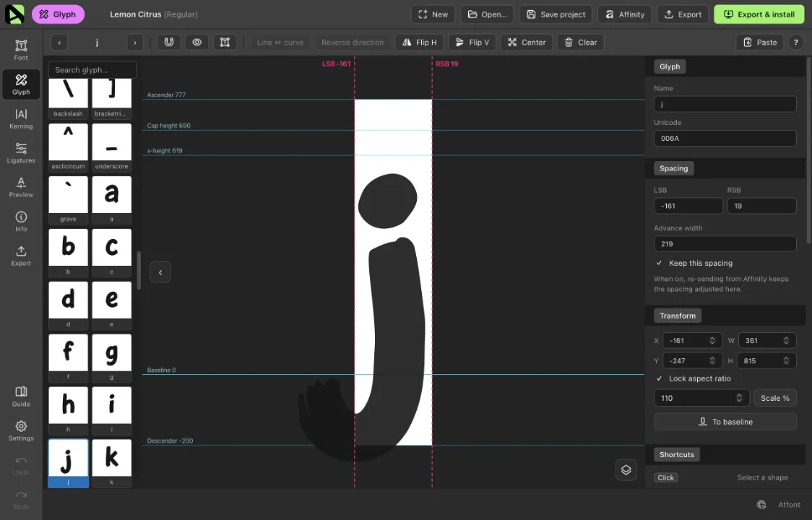Click the Clear button
The width and height of the screenshot is (812, 520).
[580, 43]
